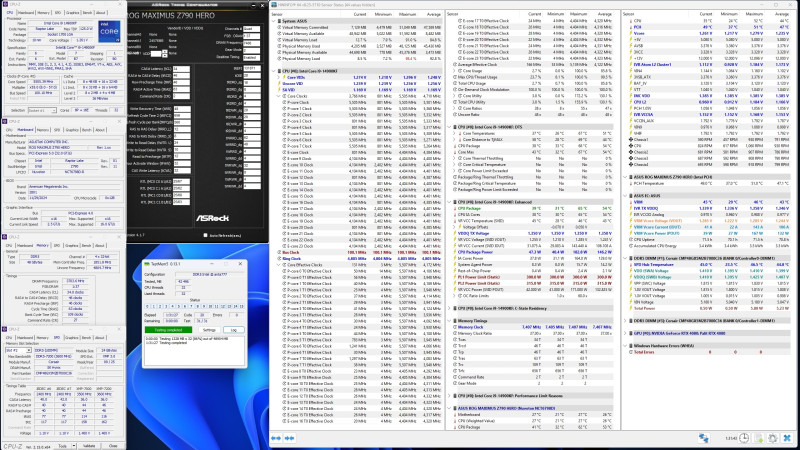Expand the Performance Limit Reasons group
Image resolution: width=800 pixels, height=450 pixels.
coord(450,396)
